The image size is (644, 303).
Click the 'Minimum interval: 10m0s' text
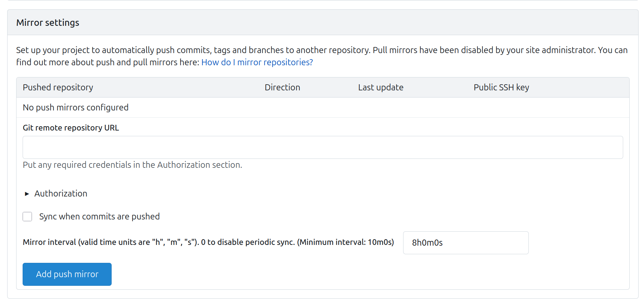coord(345,242)
